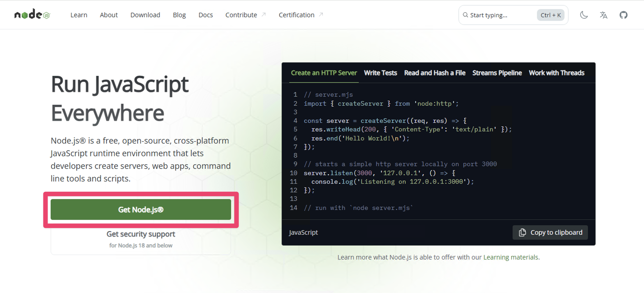Click the search magnifier icon
644x293 pixels.
465,15
